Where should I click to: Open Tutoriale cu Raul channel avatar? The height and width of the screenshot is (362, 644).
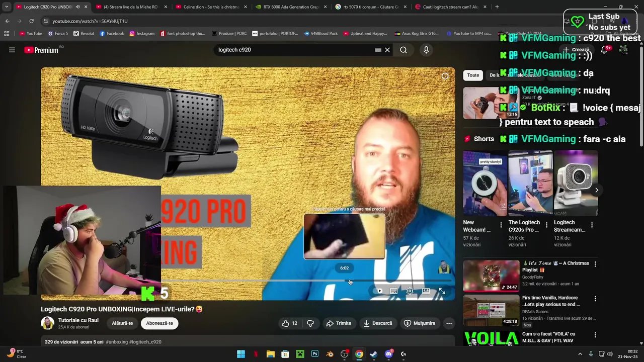[47, 323]
